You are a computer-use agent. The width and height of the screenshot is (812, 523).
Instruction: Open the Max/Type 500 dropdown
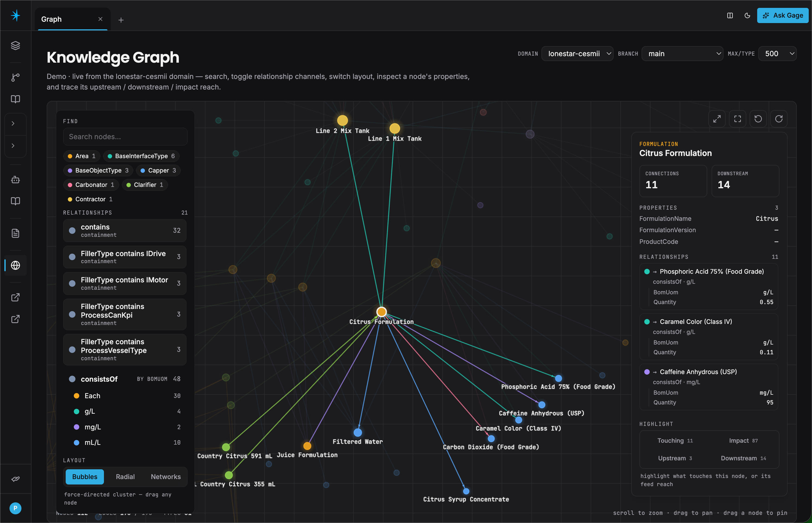tap(777, 54)
